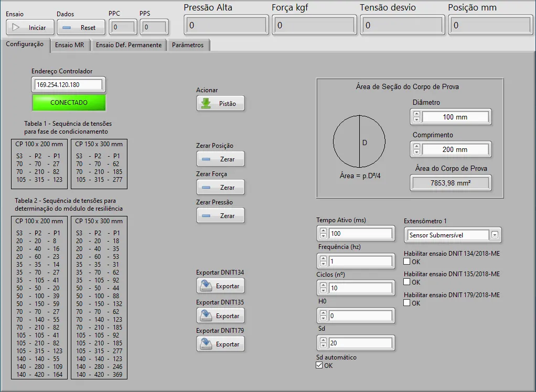Click the green arrow icon on Pistão

(206, 103)
